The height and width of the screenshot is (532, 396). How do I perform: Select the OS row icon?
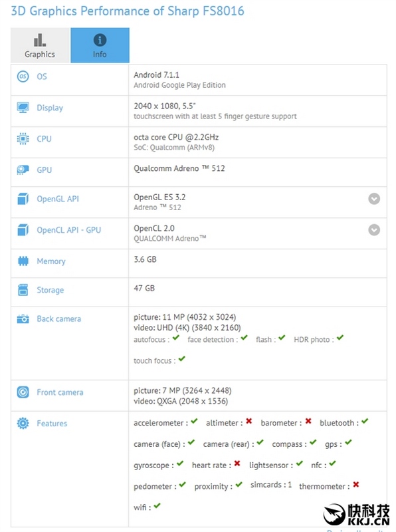coord(23,76)
